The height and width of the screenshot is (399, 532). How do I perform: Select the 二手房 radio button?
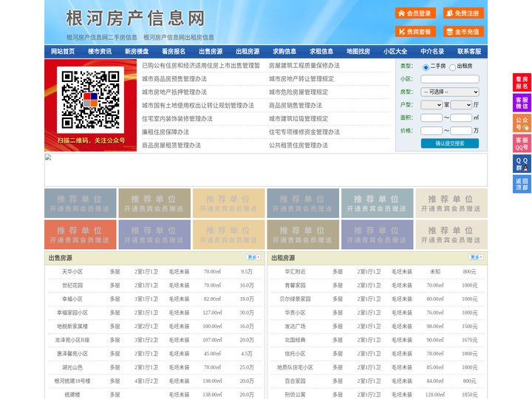[x=426, y=67]
